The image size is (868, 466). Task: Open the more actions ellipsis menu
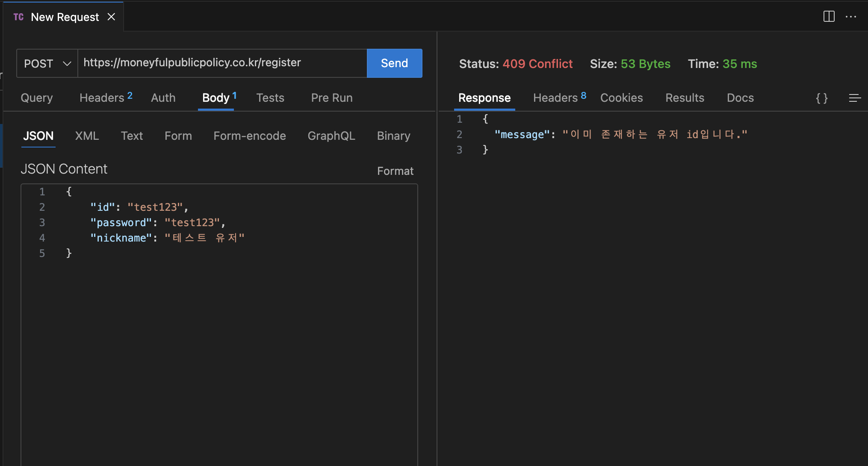coord(850,17)
